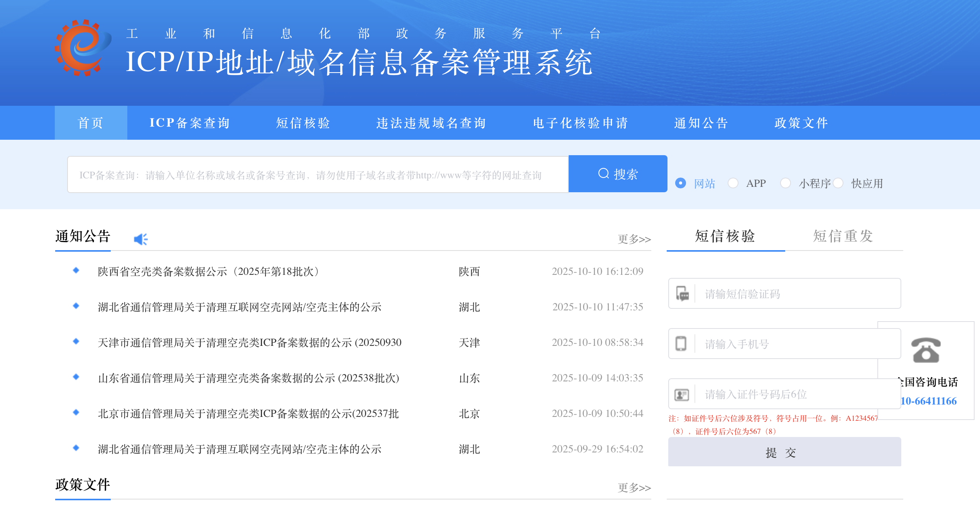Open the ICP备案查询 menu item
The width and height of the screenshot is (980, 508).
point(189,123)
